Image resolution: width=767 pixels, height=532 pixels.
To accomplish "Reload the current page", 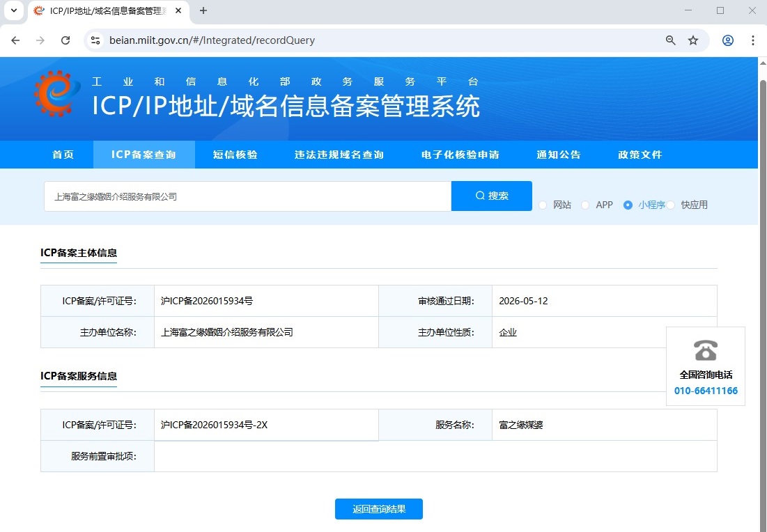I will 65,40.
